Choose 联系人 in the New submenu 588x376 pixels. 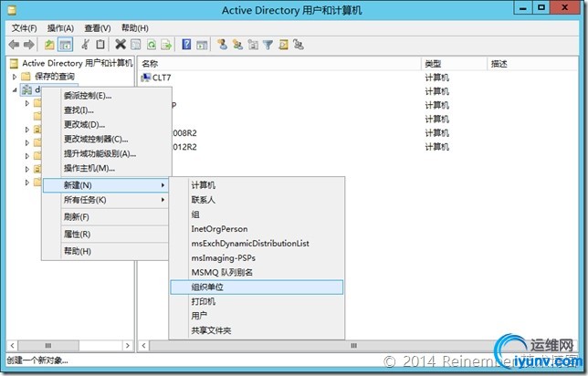click(257, 200)
